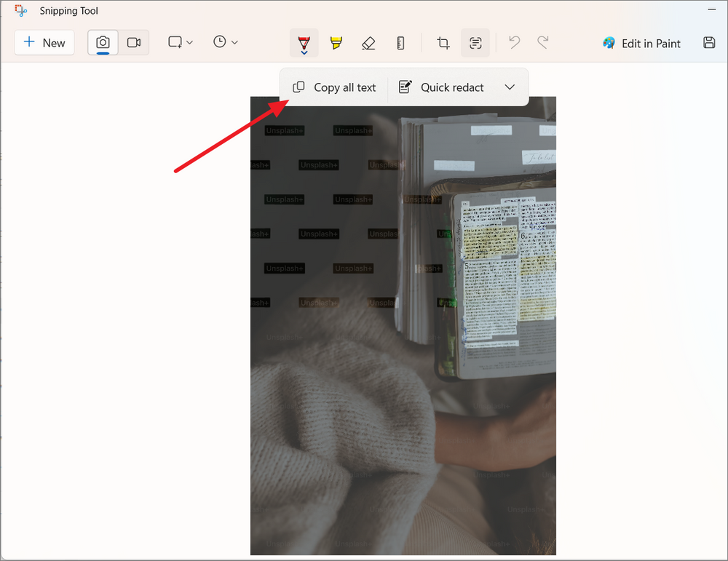
Task: Click the Undo icon
Action: [x=514, y=42]
